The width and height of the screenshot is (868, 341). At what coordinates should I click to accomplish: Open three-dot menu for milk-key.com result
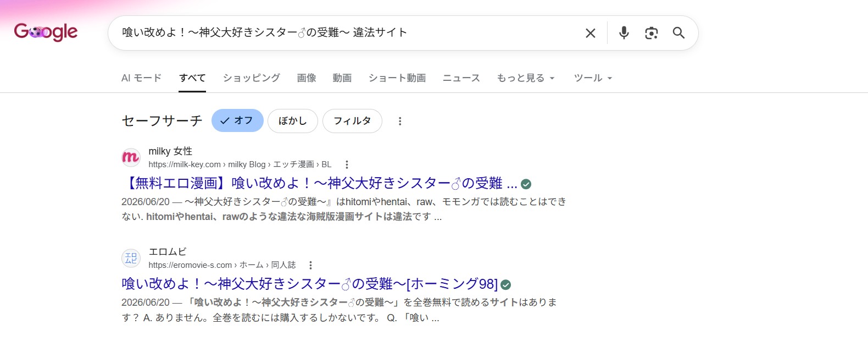pyautogui.click(x=347, y=164)
